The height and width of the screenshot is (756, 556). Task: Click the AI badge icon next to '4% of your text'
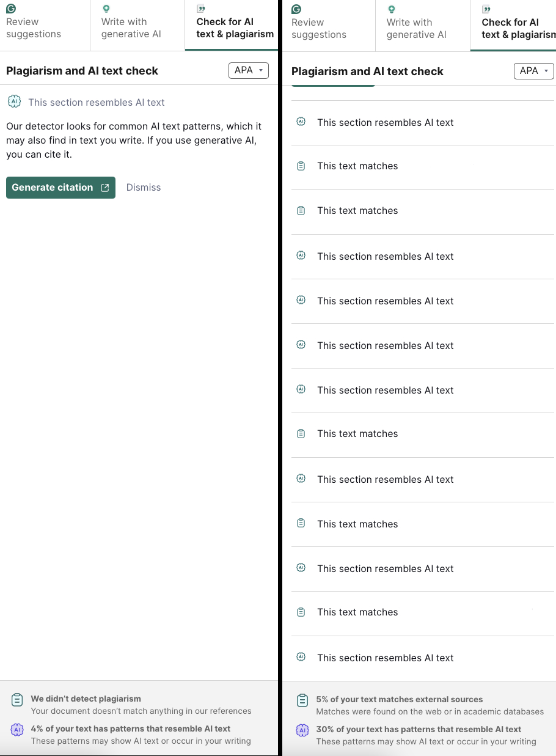pos(17,730)
